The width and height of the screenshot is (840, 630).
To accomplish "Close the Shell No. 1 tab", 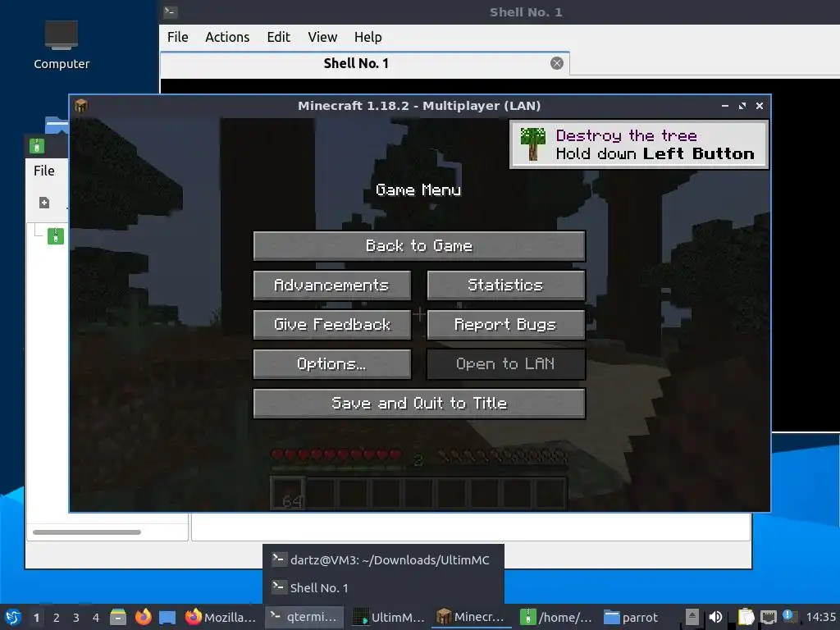I will pyautogui.click(x=557, y=63).
